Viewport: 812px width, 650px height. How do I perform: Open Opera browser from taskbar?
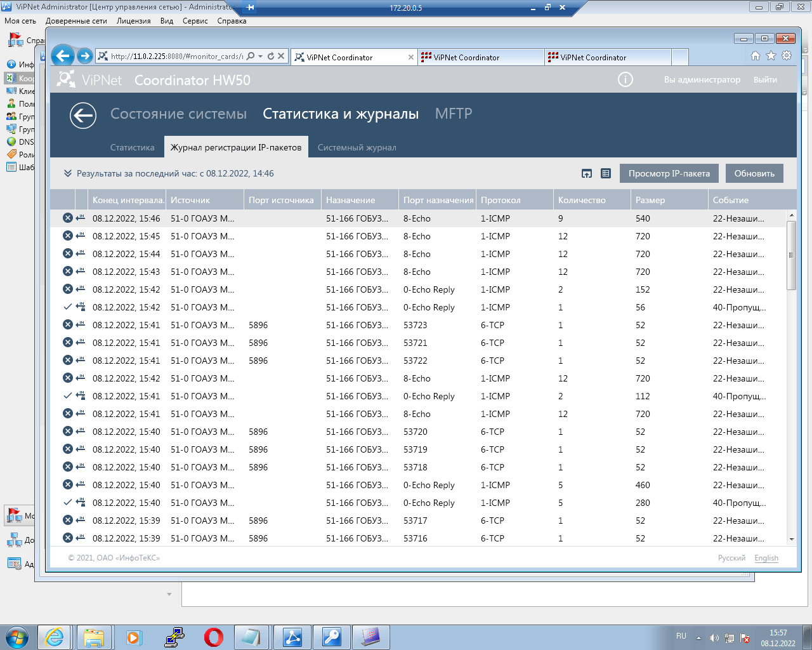[214, 637]
